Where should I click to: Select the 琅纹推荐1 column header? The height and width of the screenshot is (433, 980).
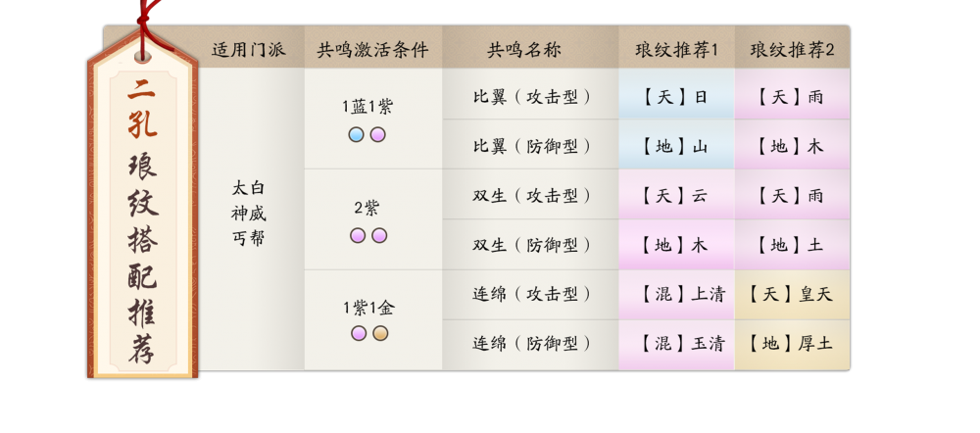coord(676,49)
